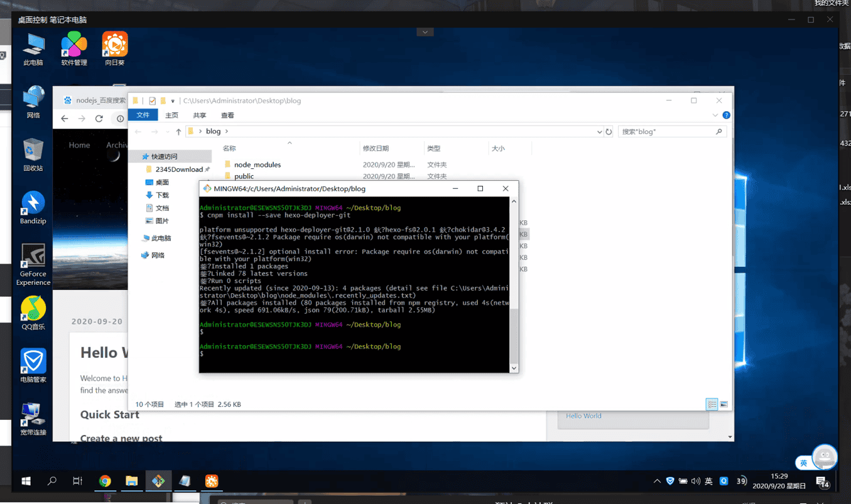Open the Bandizip desktop shortcut
Viewport: 851px width, 504px height.
tap(33, 206)
